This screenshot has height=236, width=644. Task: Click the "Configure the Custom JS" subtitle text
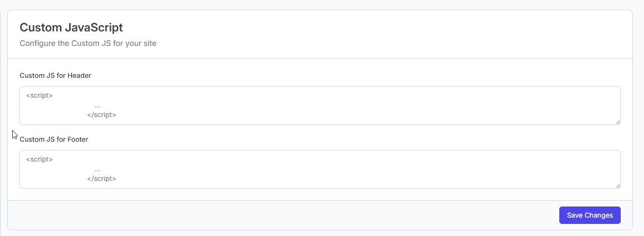(x=88, y=44)
